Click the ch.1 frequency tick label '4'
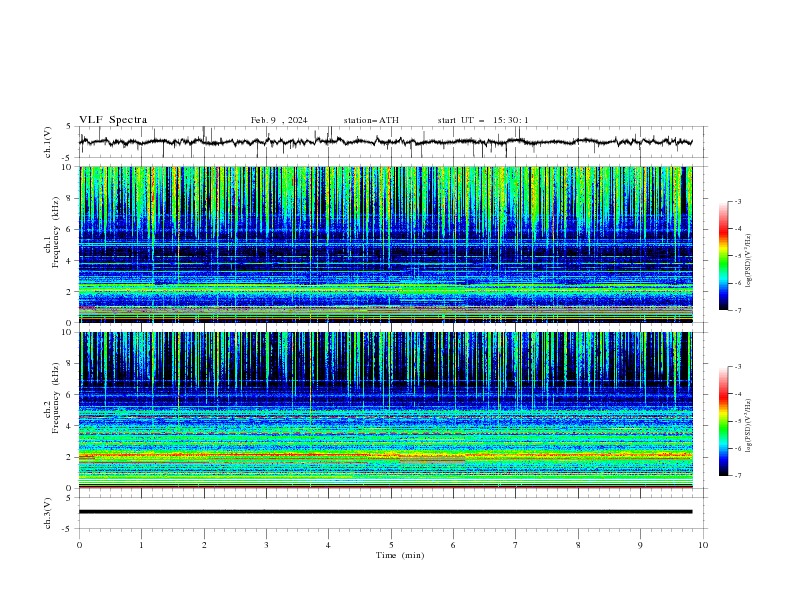 click(x=70, y=261)
